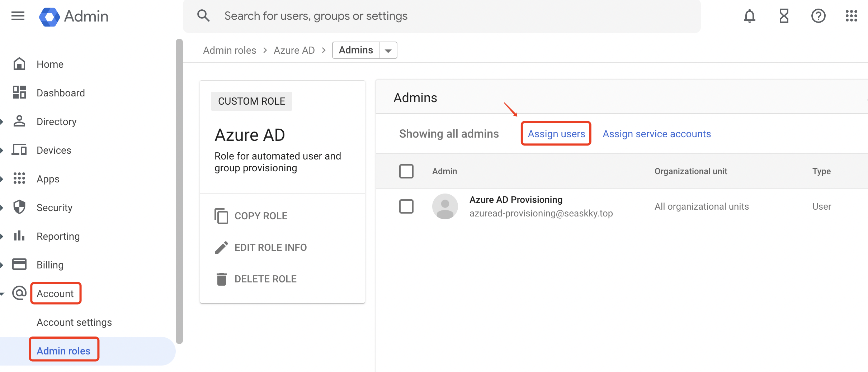This screenshot has height=372, width=868.
Task: Click the Organizational unit column header
Action: (x=691, y=171)
